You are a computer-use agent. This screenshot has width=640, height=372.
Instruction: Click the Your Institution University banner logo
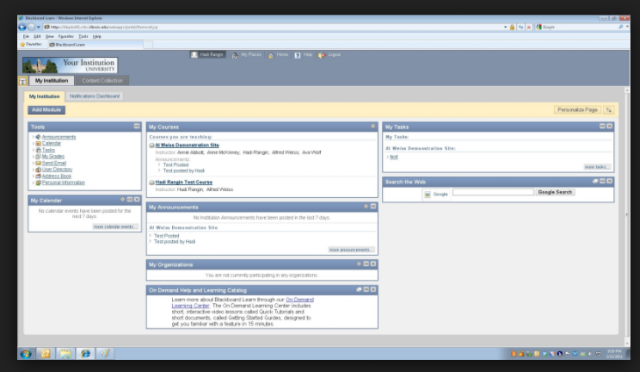(70, 65)
